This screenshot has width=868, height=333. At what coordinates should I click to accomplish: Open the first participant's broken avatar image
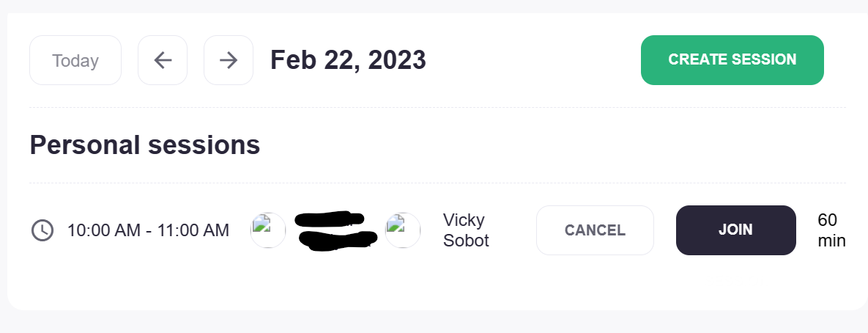[268, 230]
